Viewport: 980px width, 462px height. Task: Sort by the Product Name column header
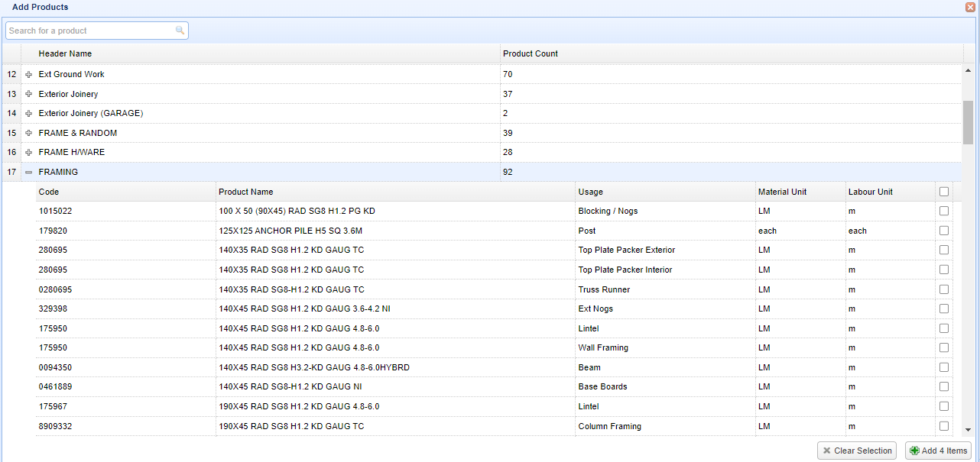(245, 192)
